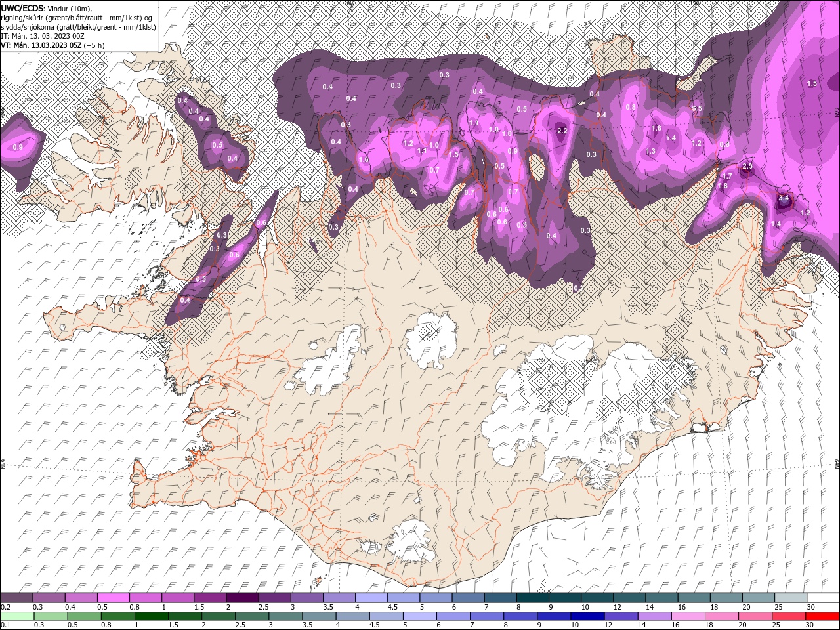
Task: Select the '0.4' label under the snow scale
Action: pyautogui.click(x=70, y=607)
